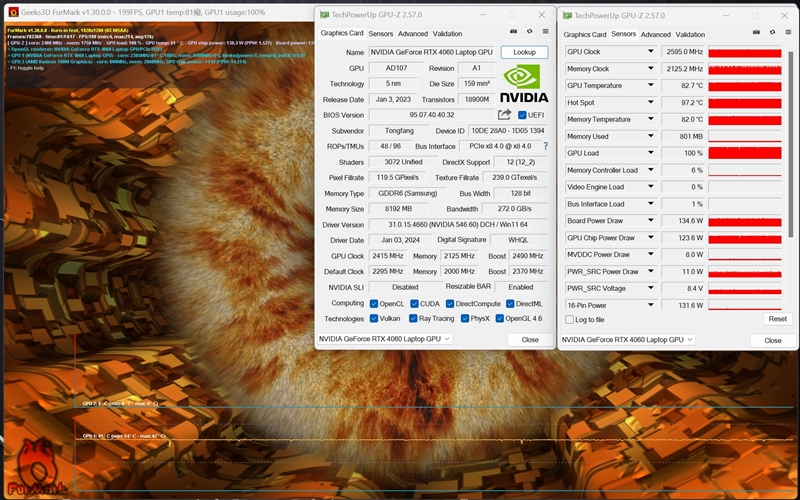Viewport: 800px width, 500px height.
Task: Open the PWR_SRC Voltage sensor dropdown
Action: [651, 288]
